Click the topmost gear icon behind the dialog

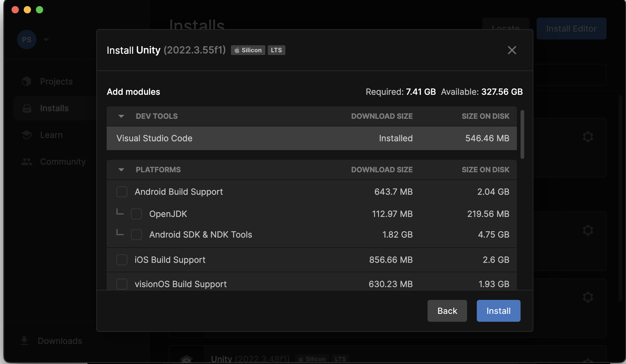point(588,137)
